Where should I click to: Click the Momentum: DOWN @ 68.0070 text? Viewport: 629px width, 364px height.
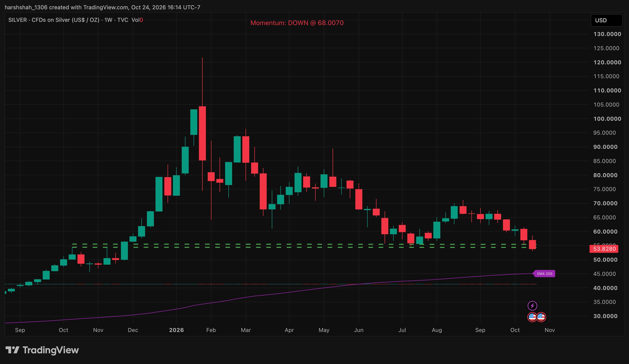[297, 23]
